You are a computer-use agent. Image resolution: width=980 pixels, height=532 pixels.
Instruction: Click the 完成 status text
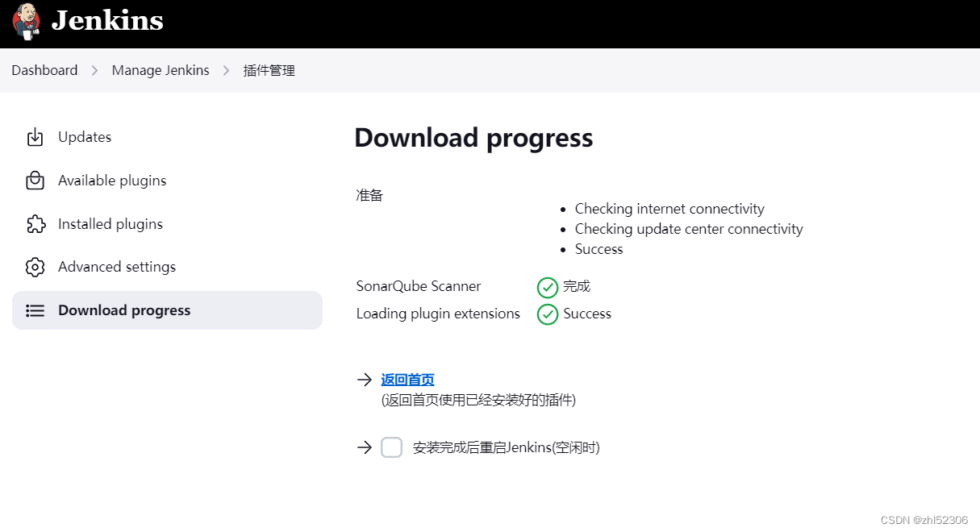(577, 286)
